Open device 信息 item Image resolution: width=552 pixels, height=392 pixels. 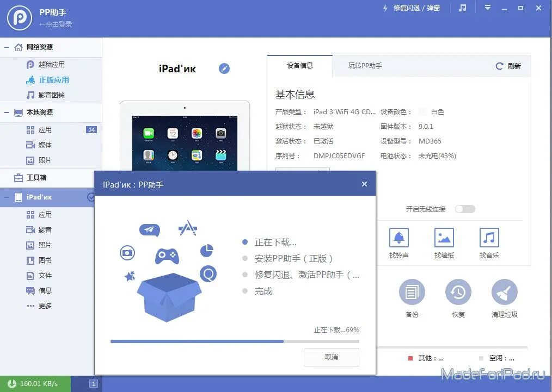45,291
